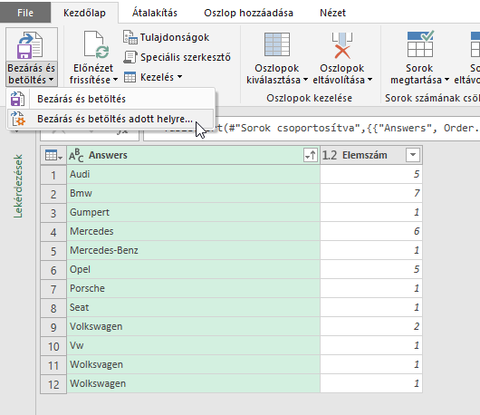The width and height of the screenshot is (480, 415).
Task: Select the Gumpert cell
Action: [x=193, y=212]
